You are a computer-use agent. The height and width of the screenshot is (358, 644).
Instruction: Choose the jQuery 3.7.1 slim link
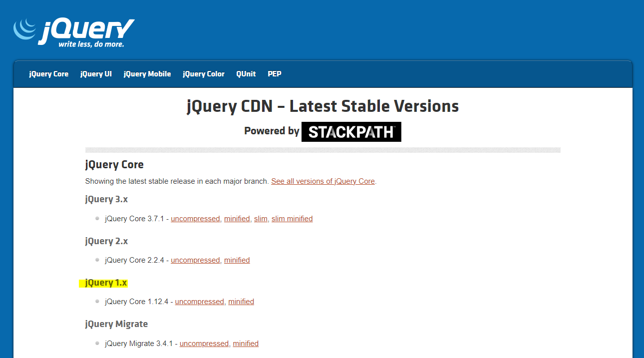pos(261,219)
